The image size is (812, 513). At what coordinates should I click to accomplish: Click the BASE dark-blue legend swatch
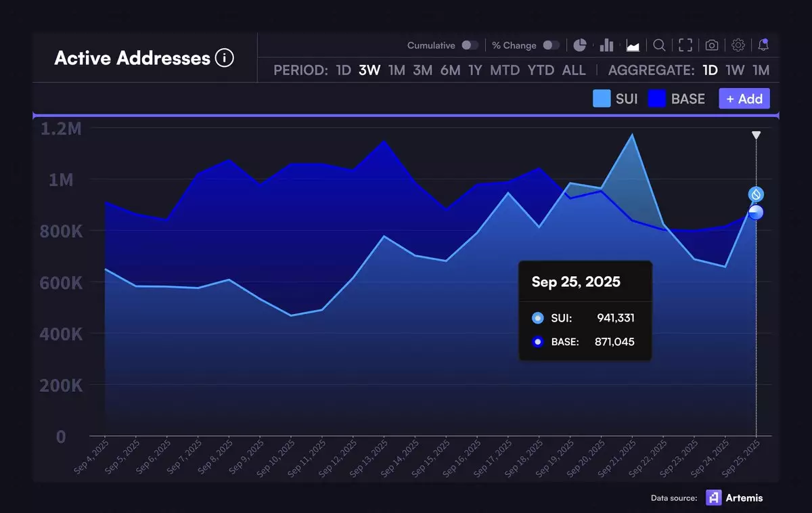click(x=656, y=99)
